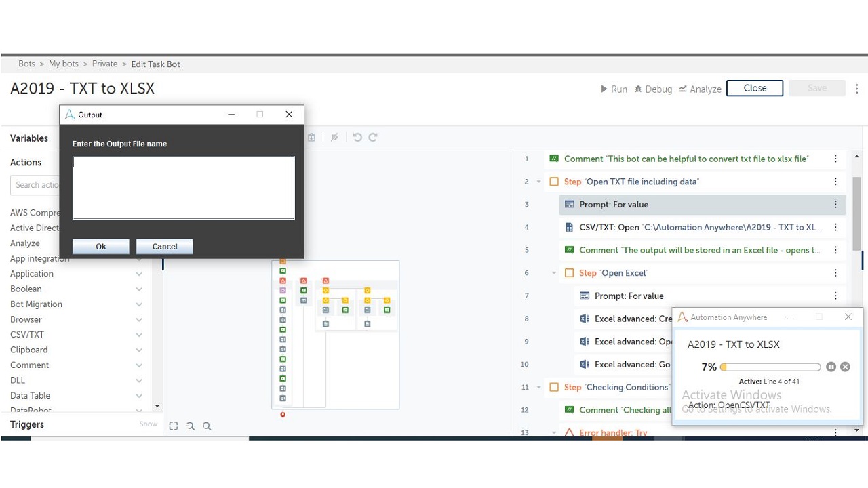868x488 pixels.
Task: Open the three-dot menu for Step Open Excel
Action: pyautogui.click(x=835, y=273)
